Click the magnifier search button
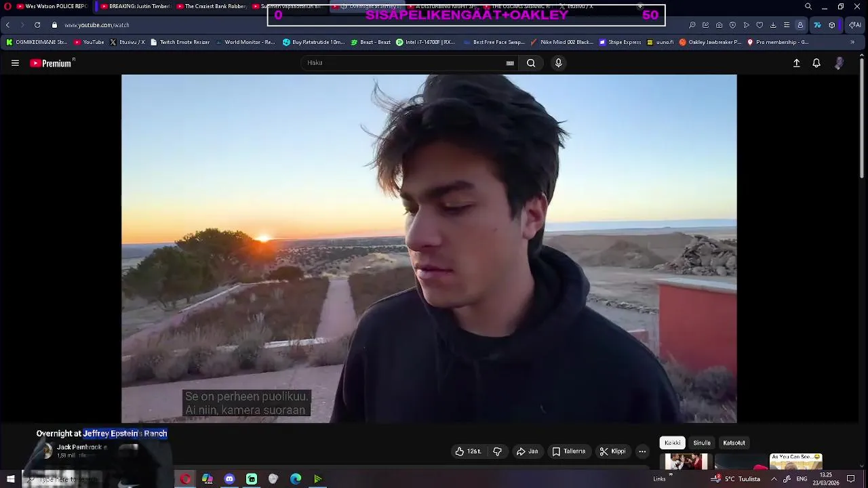 click(531, 63)
